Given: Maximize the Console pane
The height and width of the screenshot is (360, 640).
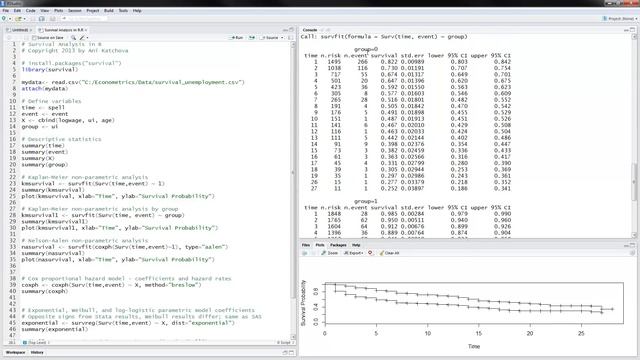Looking at the screenshot, I should click(632, 29).
